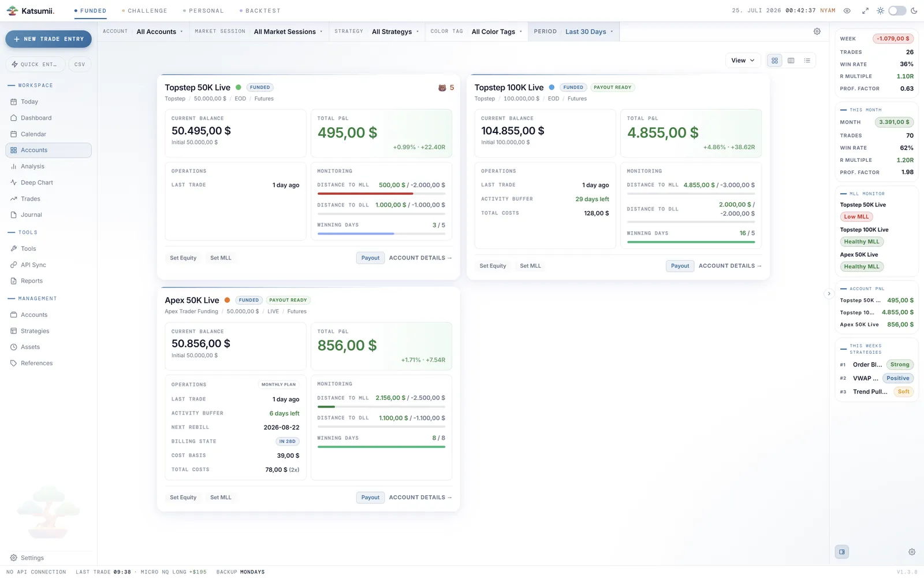Click the filter bar settings gear
The image size is (924, 578).
(x=817, y=31)
